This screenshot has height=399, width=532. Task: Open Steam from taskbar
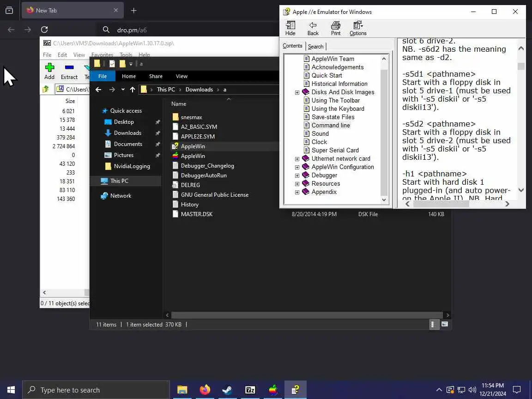tap(227, 390)
